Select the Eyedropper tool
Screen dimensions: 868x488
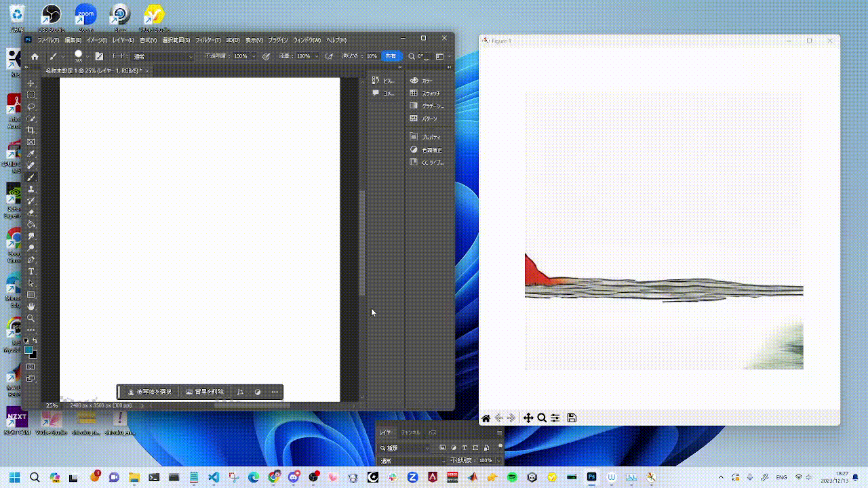(31, 154)
